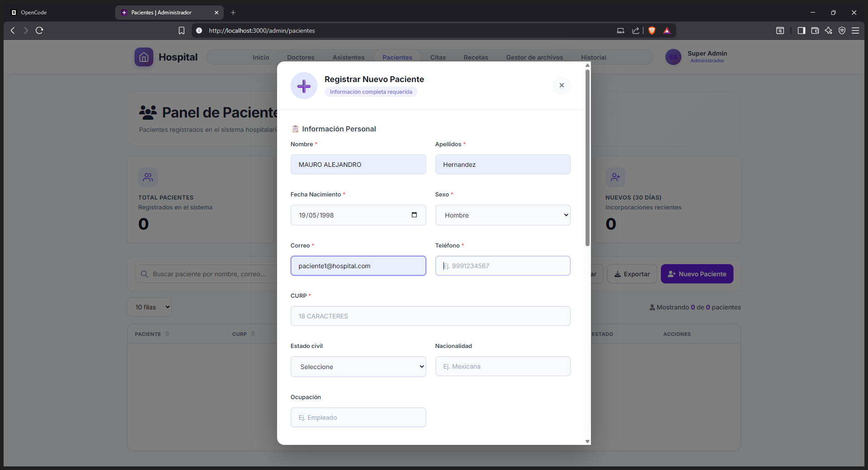
Task: Click the Teléfono input field
Action: pos(503,266)
